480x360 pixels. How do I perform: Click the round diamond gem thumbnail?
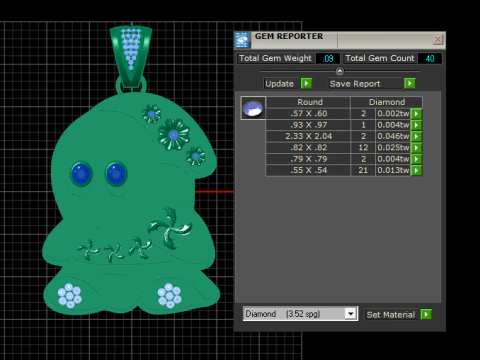click(253, 108)
